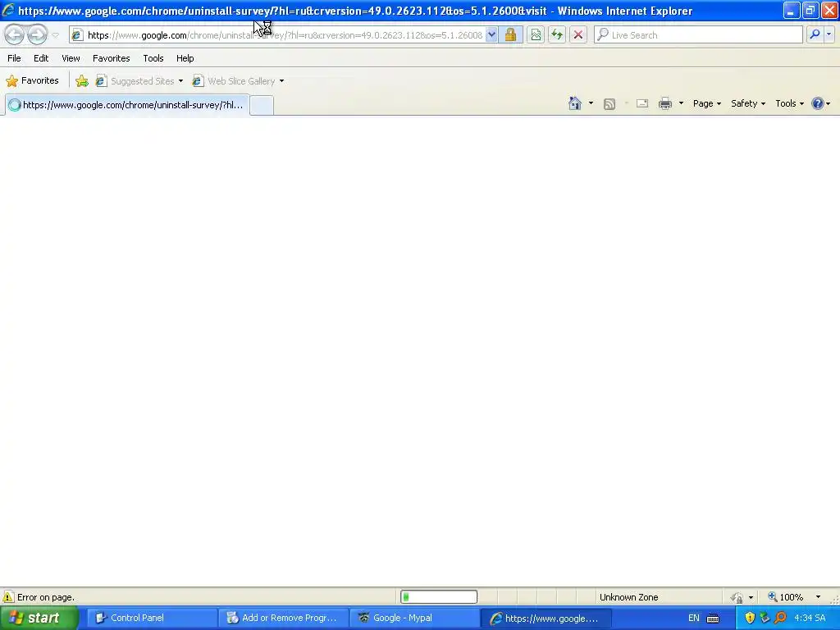Click the orange magnifier tray icon

tap(781, 619)
